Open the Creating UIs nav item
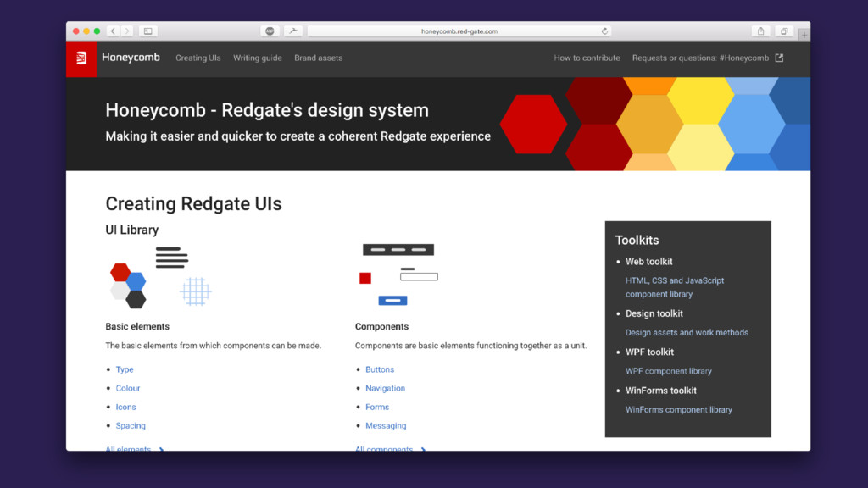The width and height of the screenshot is (868, 488). point(198,58)
